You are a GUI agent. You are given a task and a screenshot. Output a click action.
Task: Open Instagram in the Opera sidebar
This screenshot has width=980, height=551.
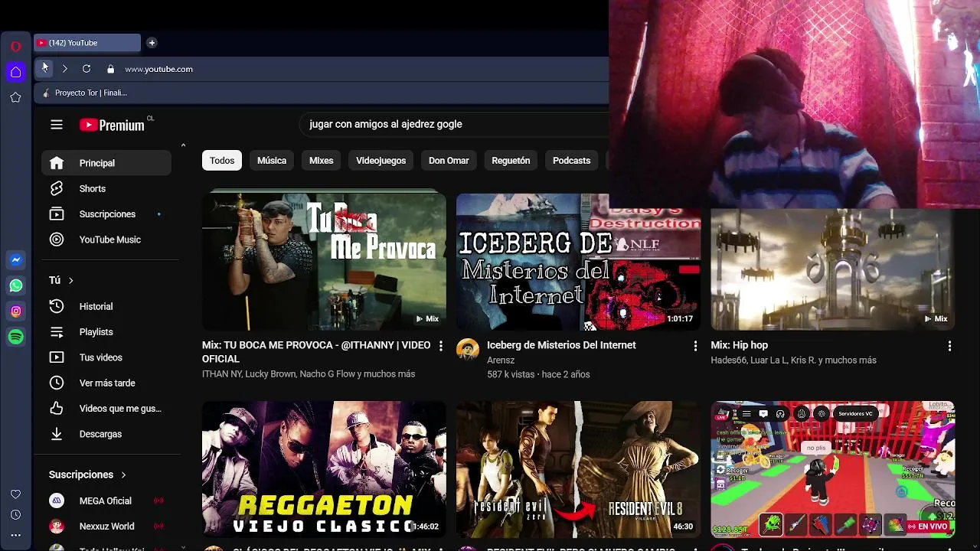coord(15,311)
